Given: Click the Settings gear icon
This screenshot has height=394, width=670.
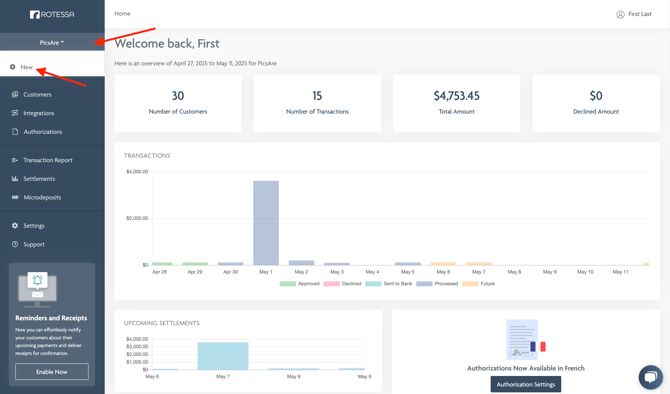Looking at the screenshot, I should [15, 225].
